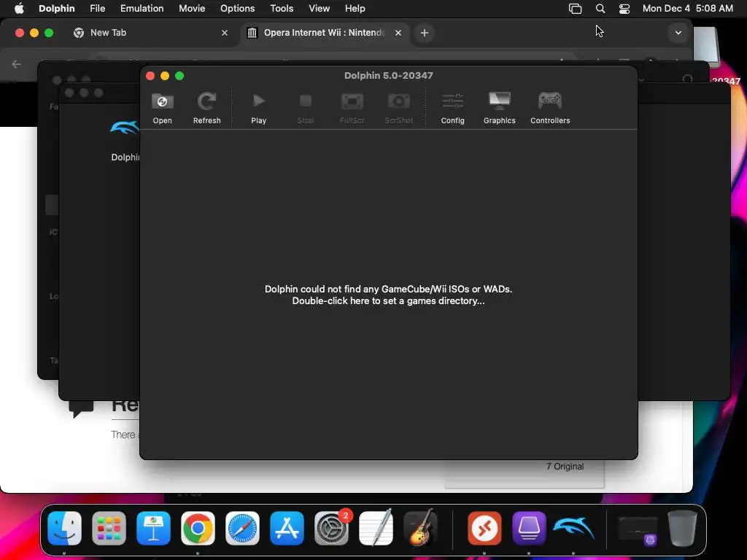Add a new browser tab with the plus button
The width and height of the screenshot is (747, 560).
click(425, 33)
